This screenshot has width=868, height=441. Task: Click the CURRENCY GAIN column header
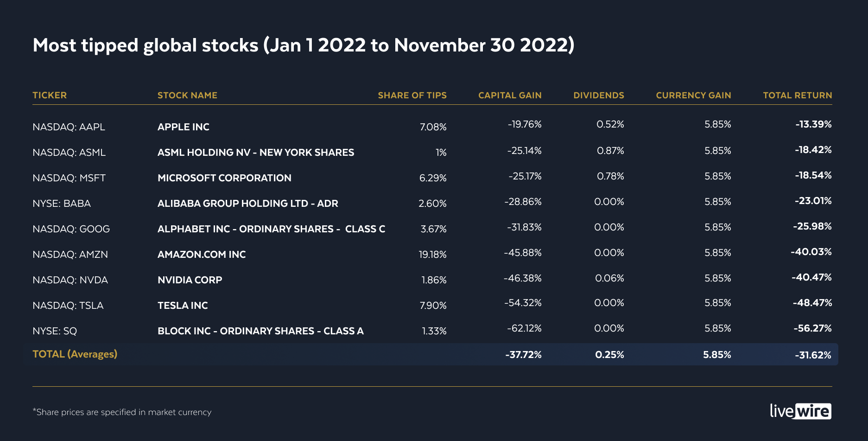pos(693,95)
